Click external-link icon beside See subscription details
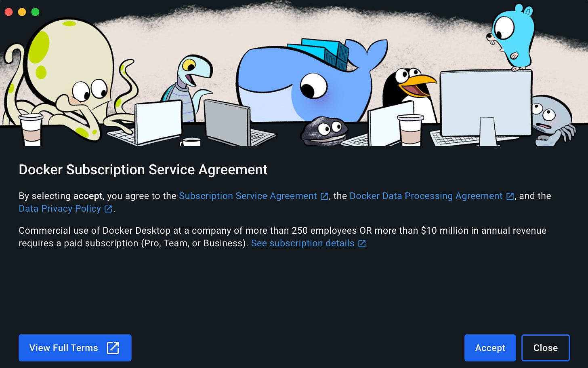Screen dimensions: 588x368 point(361,243)
